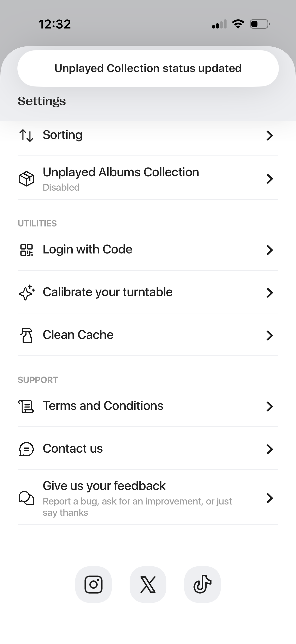Tap the scroll Terms icon

click(26, 406)
